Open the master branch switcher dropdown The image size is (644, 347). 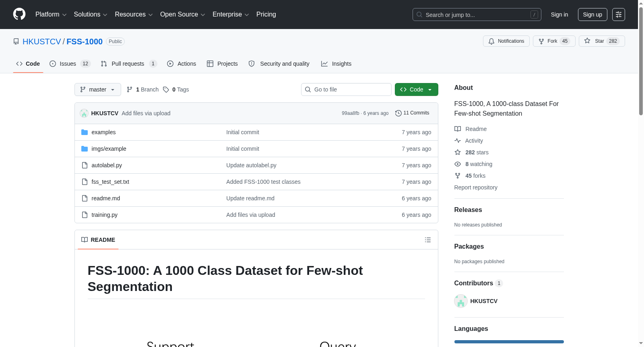click(x=98, y=89)
